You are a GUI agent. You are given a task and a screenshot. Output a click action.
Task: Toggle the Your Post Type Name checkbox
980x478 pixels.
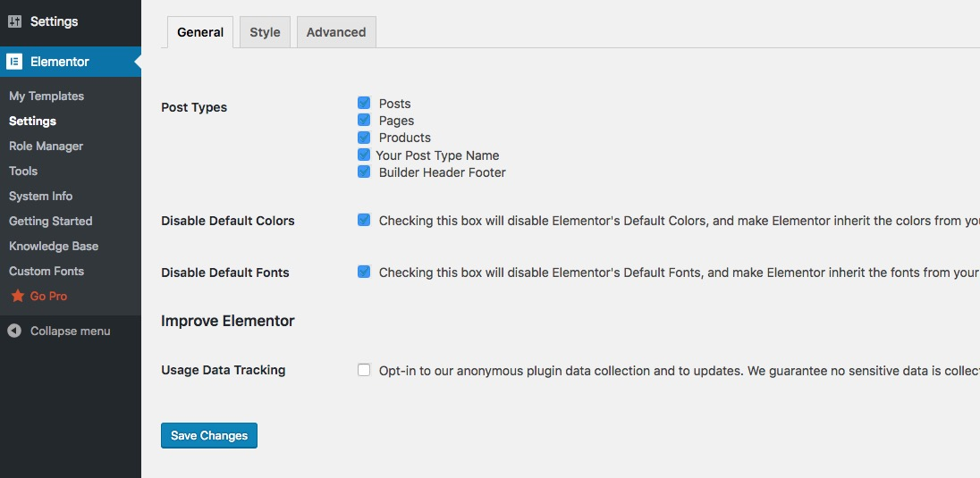pyautogui.click(x=364, y=155)
